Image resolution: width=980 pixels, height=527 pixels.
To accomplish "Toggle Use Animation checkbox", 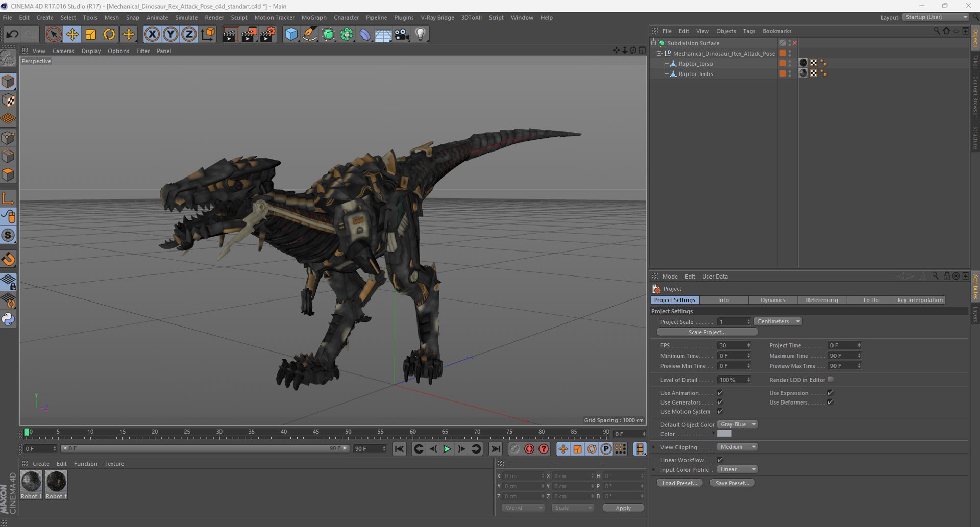I will point(720,393).
